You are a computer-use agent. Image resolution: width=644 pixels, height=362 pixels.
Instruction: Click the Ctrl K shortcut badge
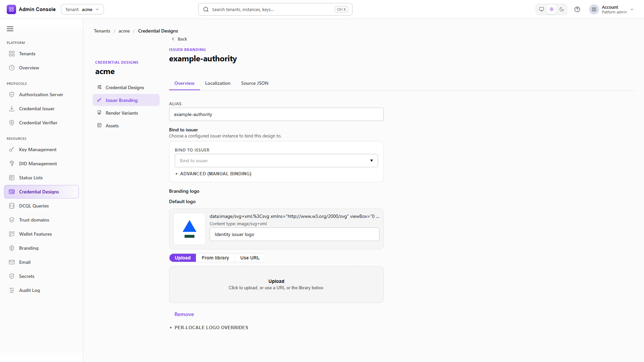coord(341,9)
